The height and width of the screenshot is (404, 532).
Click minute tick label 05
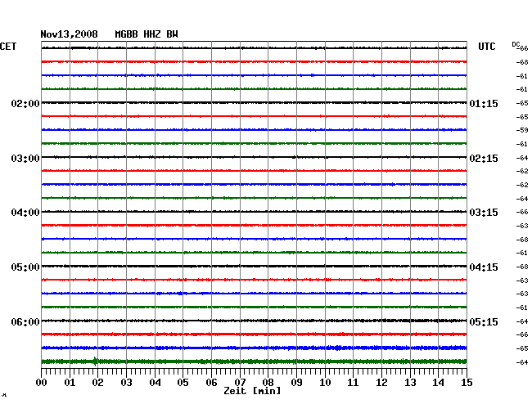tap(183, 382)
